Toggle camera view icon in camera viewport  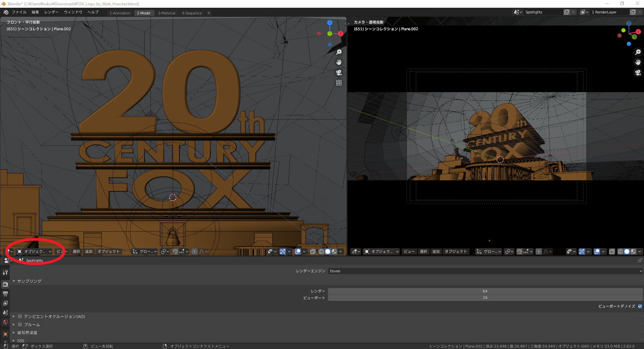point(638,72)
